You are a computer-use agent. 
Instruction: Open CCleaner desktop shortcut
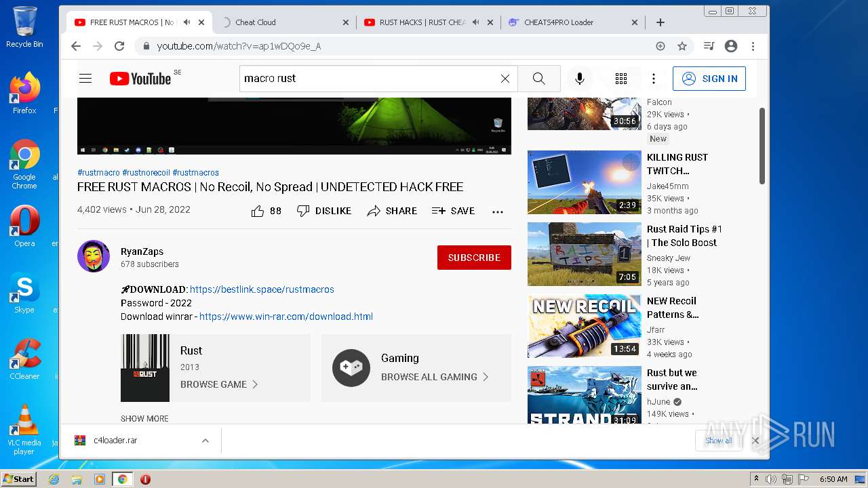pos(24,359)
